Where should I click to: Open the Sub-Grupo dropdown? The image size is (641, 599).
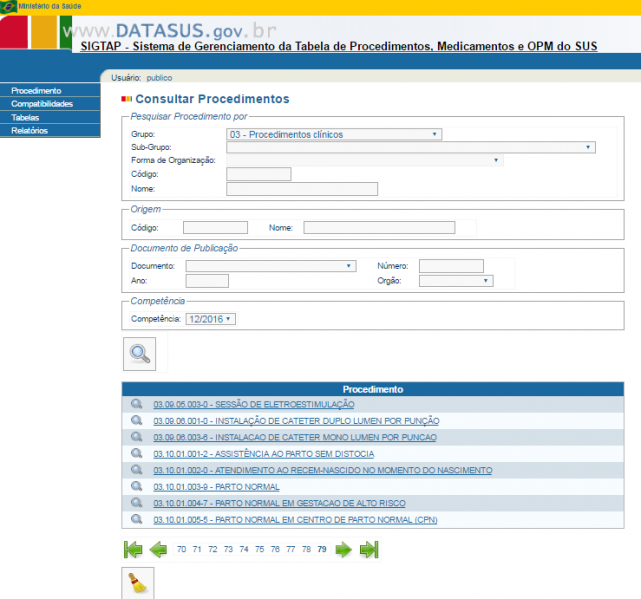pos(411,147)
